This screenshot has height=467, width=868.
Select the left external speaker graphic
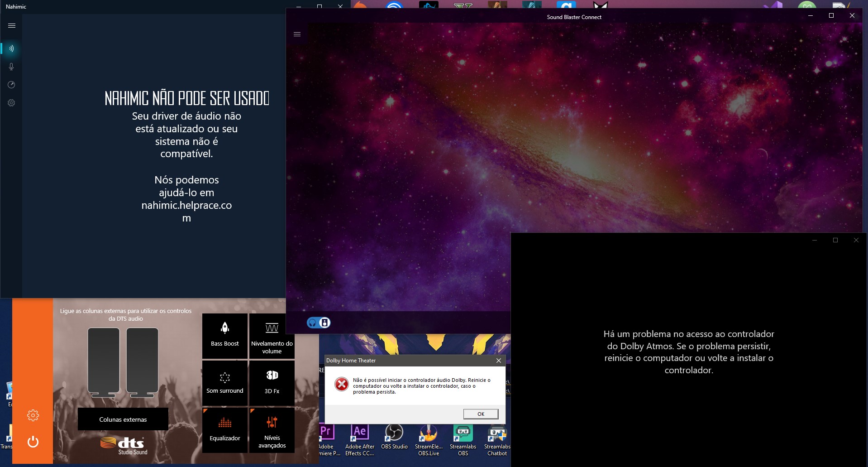pos(104,362)
